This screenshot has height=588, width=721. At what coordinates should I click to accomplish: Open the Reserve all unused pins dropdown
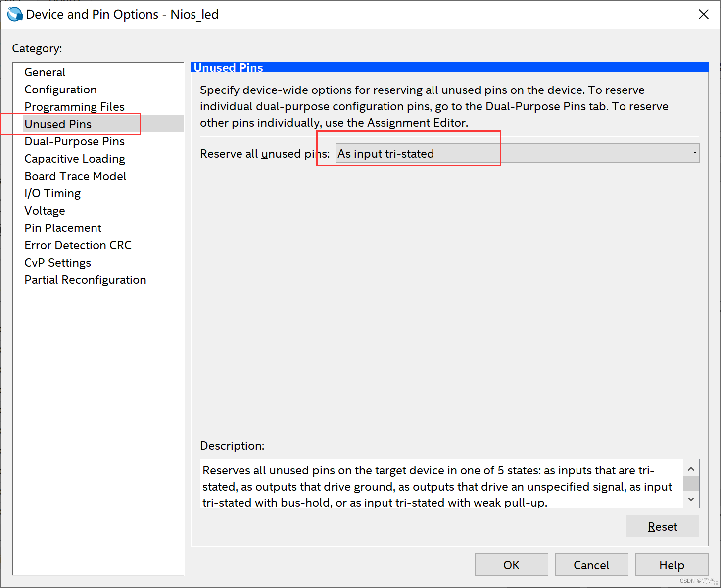click(517, 153)
